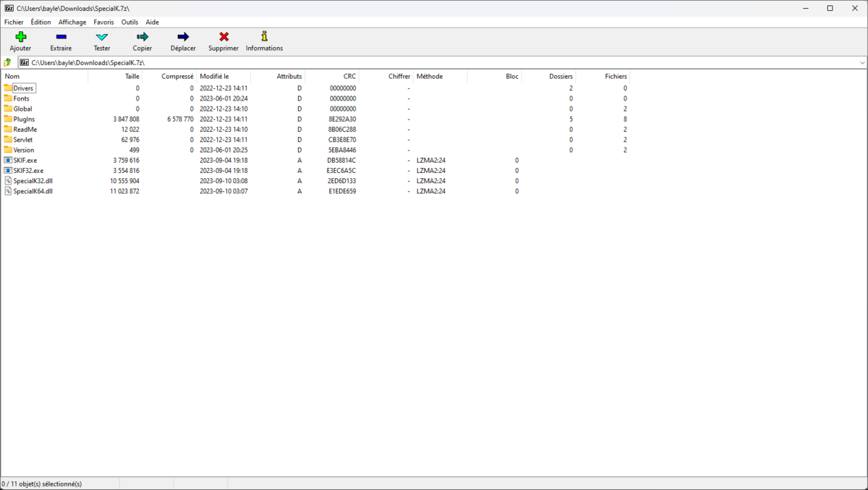Open the Édition menu

pos(41,22)
